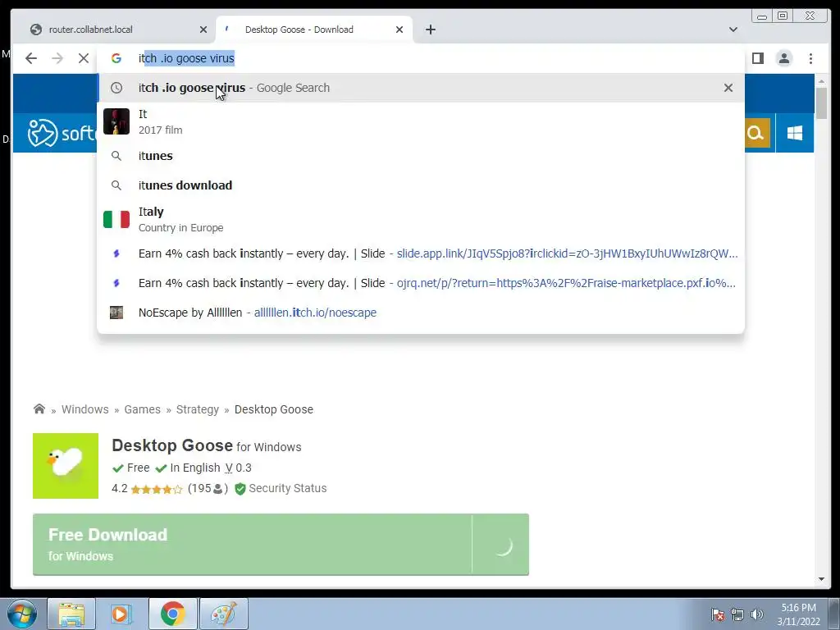Remove the 'itch .io goose virus' suggestion

728,88
